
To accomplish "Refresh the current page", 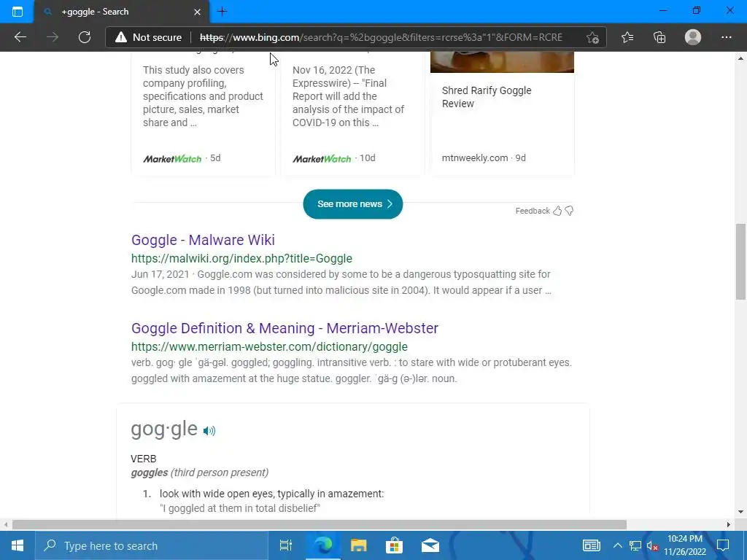I will (85, 37).
